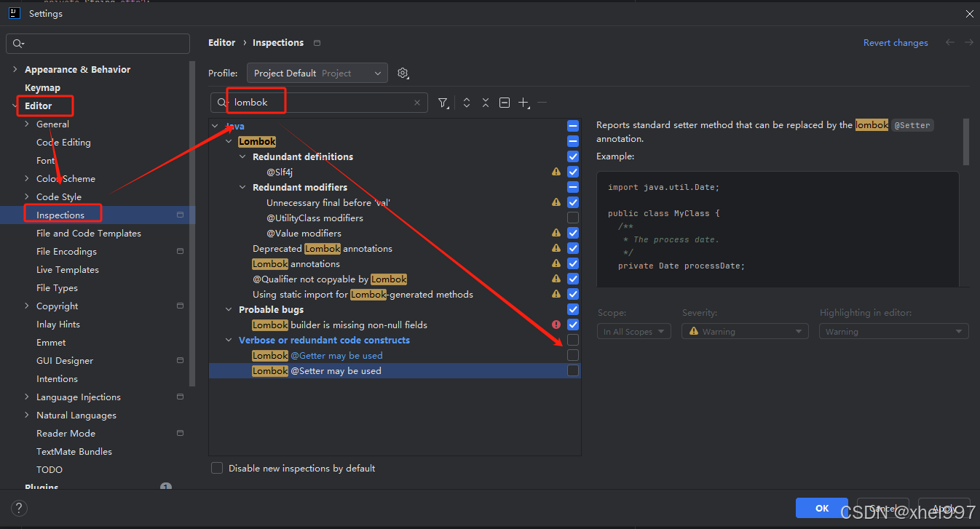
Task: Click warning icon for @Value modifiers
Action: pos(556,234)
